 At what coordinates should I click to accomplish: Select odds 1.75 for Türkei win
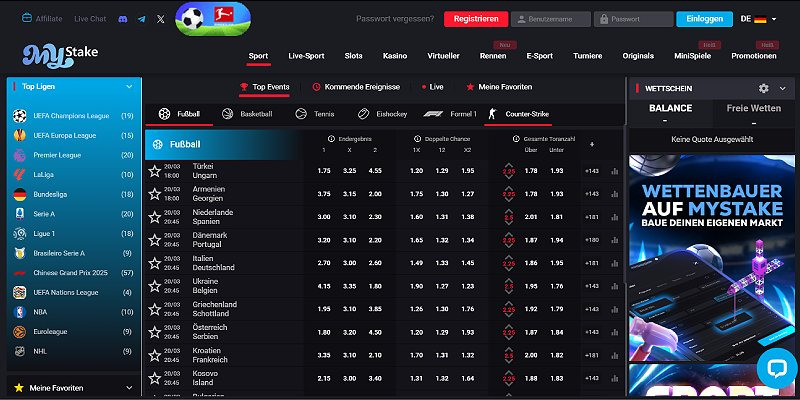tap(324, 171)
